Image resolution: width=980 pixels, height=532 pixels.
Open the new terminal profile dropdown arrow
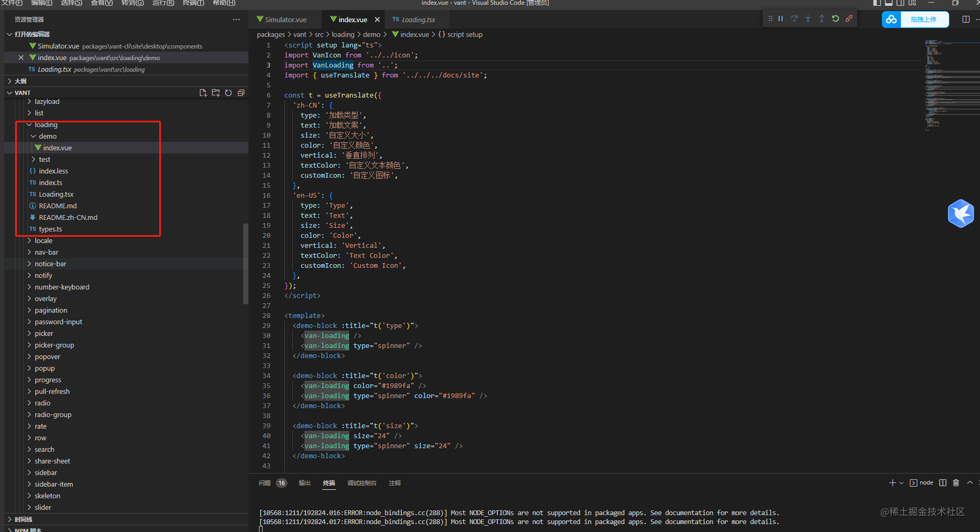(x=901, y=483)
